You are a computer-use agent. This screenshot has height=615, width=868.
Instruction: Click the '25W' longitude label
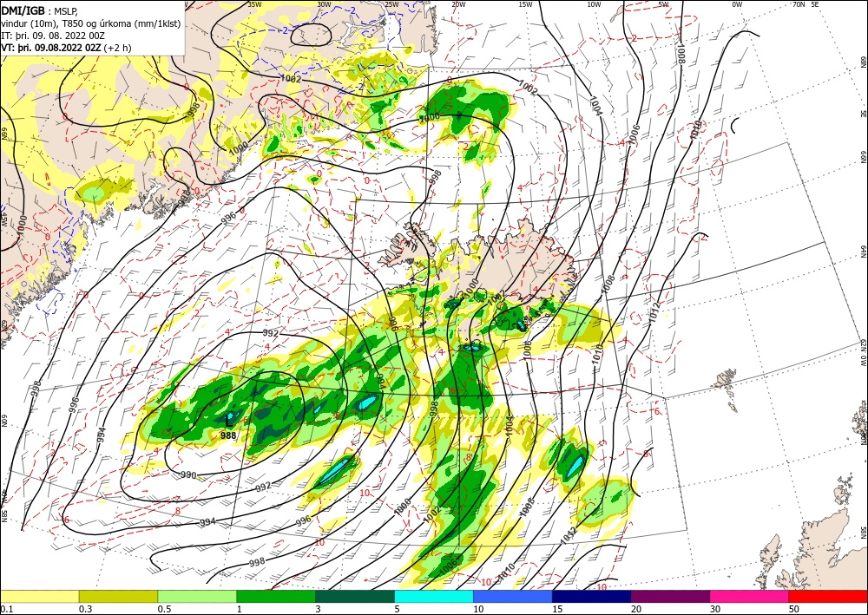pos(391,4)
